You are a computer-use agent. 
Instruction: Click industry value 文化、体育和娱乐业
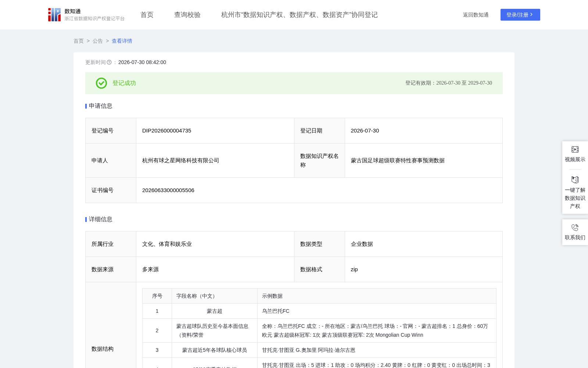click(x=167, y=244)
